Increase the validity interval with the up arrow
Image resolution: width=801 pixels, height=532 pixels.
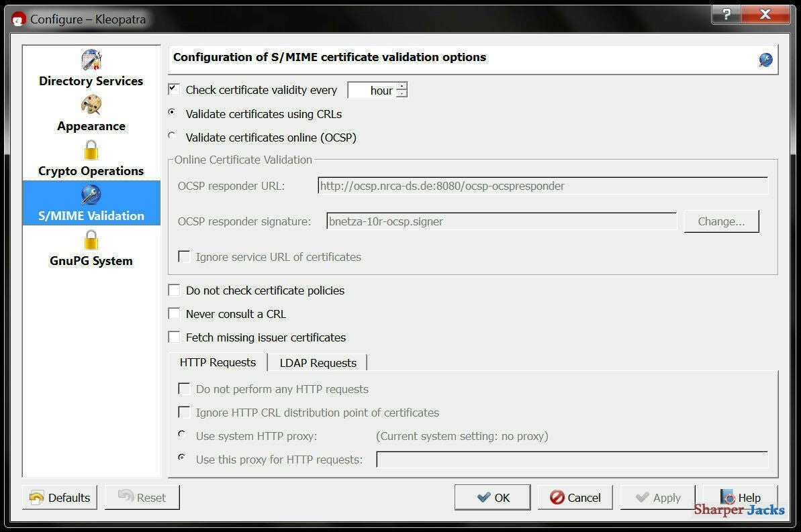(402, 85)
